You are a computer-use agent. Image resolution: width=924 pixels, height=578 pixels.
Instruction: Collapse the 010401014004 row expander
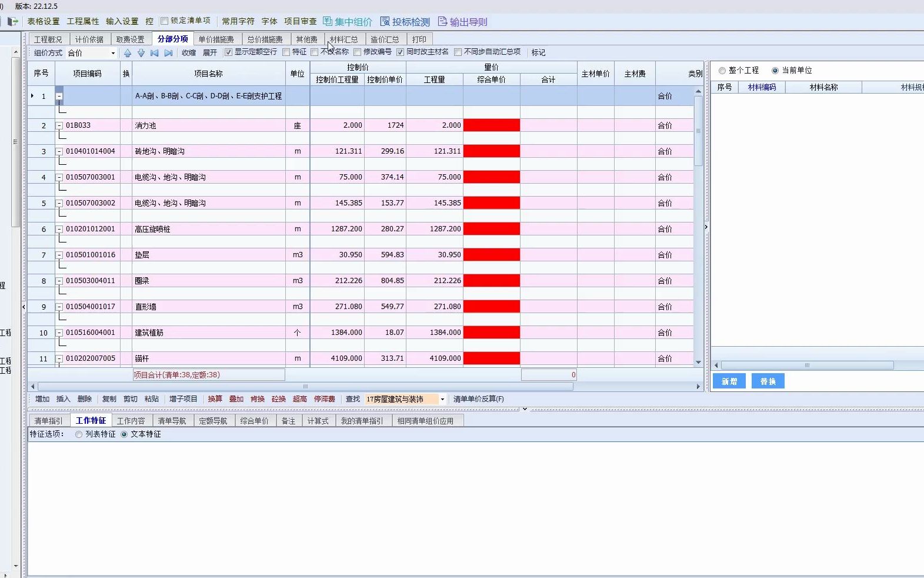pyautogui.click(x=59, y=151)
